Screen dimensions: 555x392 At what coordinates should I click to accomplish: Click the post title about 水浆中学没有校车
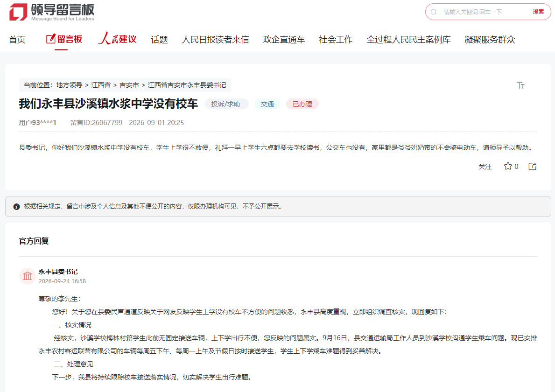(x=108, y=104)
